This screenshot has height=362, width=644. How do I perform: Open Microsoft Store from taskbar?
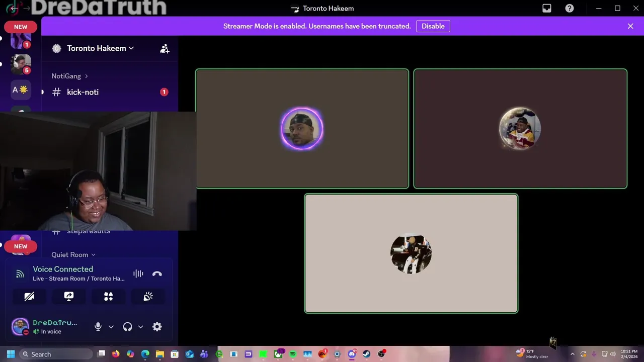pos(175,354)
